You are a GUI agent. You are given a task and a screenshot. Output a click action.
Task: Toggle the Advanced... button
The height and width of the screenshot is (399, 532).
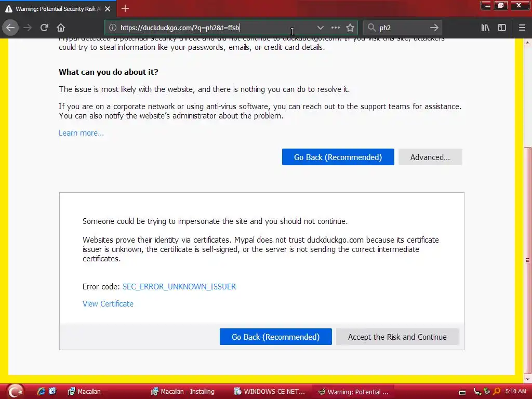[x=430, y=157]
